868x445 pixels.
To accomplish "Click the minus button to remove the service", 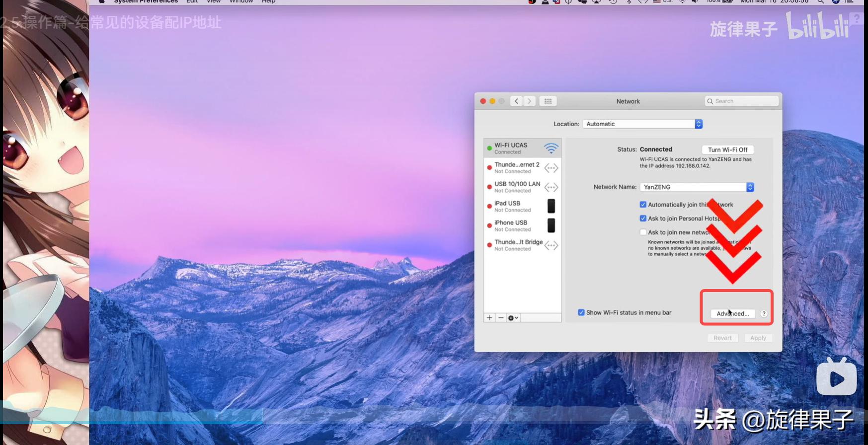I will coord(501,318).
